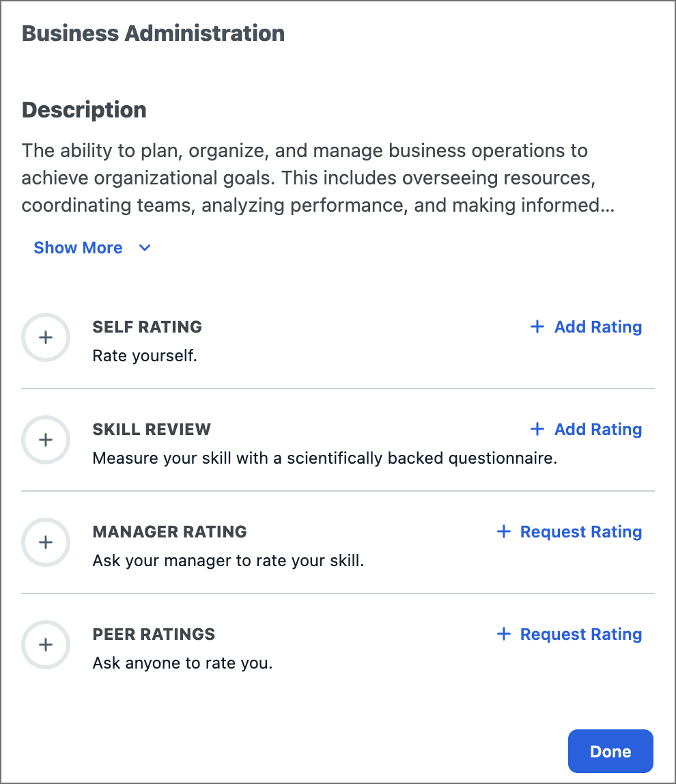
Task: Click the plus sign before Manager Rating's Request Rating
Action: (x=503, y=532)
